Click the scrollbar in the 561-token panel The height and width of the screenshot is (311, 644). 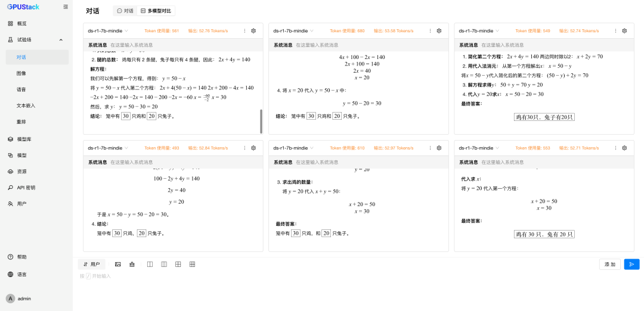(261, 122)
